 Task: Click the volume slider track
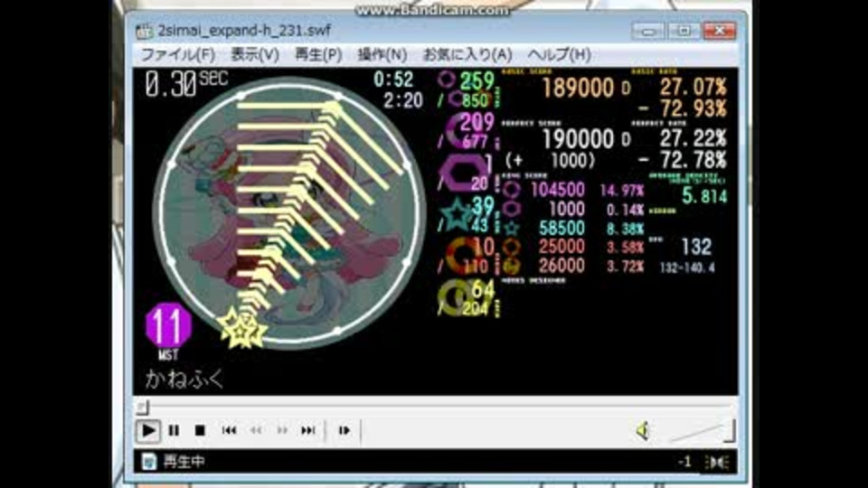[702, 432]
